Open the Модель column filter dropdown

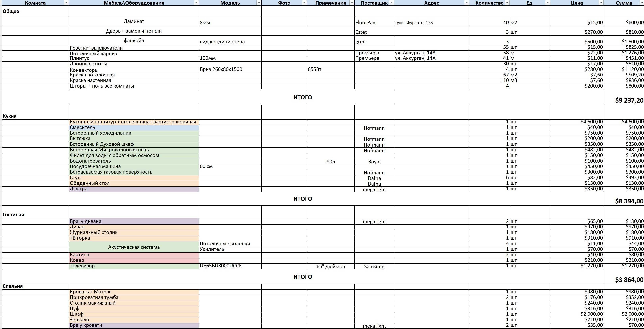click(x=259, y=3)
